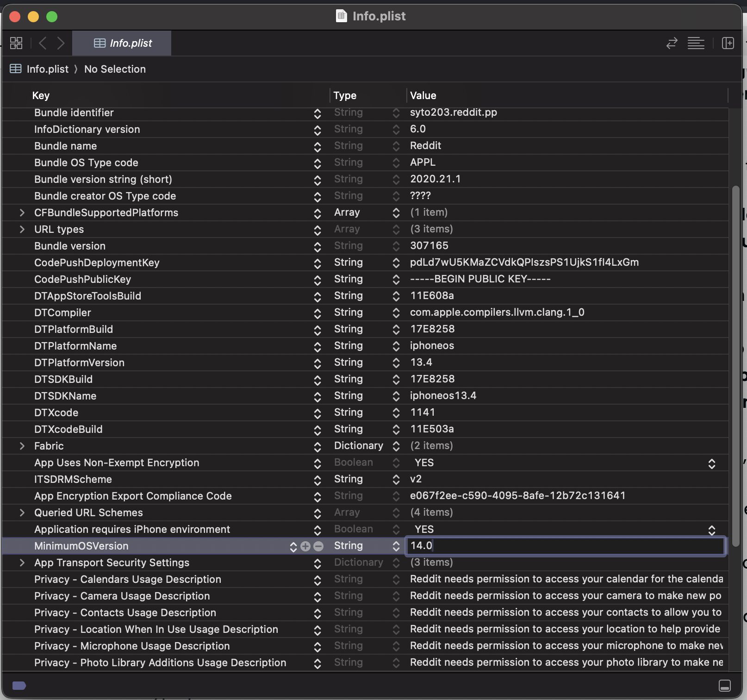Viewport: 747px width, 700px height.
Task: Click the blue tag filter icon
Action: coord(19,686)
